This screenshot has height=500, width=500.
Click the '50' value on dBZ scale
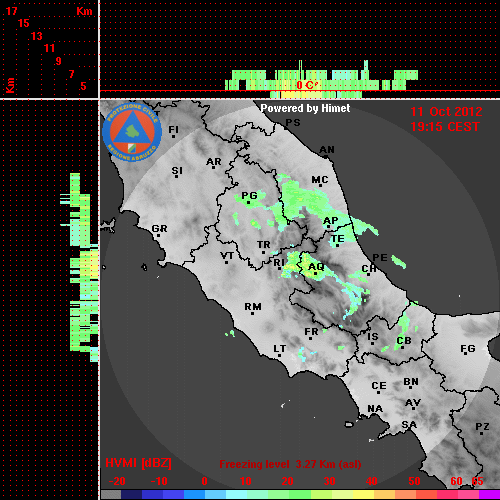tap(414, 481)
